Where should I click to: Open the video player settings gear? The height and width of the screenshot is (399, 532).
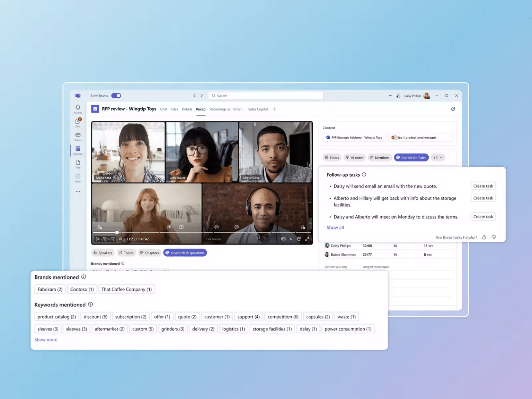(299, 239)
